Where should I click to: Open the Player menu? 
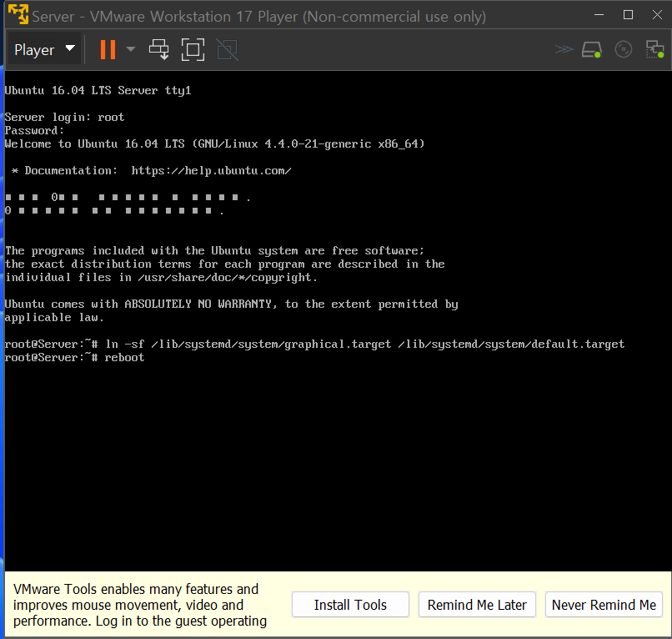point(44,50)
